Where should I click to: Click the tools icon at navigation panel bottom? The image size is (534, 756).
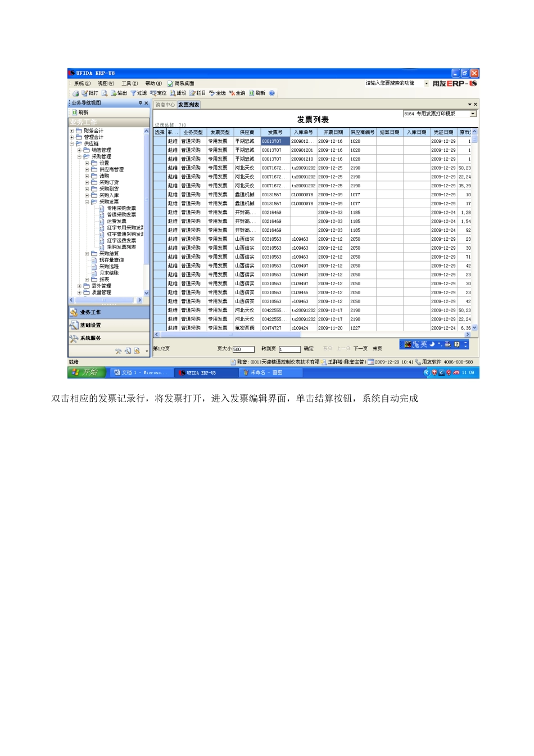point(118,351)
